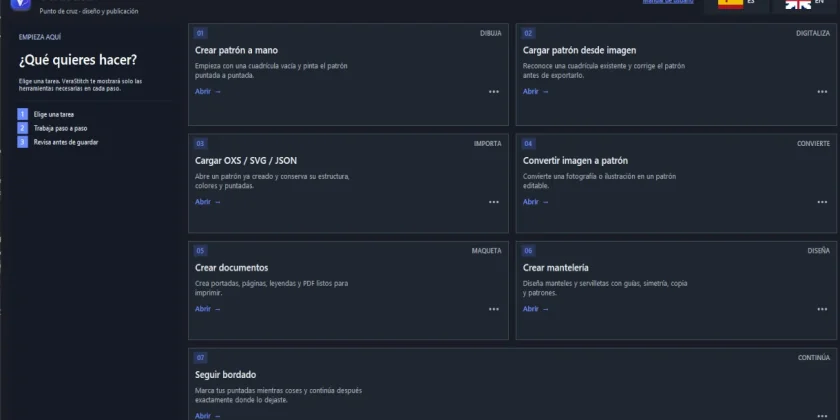Click the ¿Qué quieres hacer? heading
Screen dimensions: 840x420
tap(78, 61)
